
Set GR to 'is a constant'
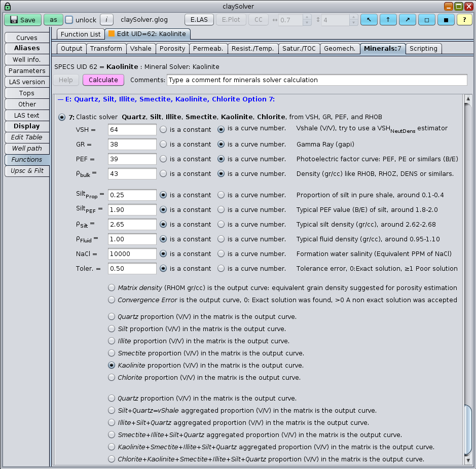coord(163,144)
